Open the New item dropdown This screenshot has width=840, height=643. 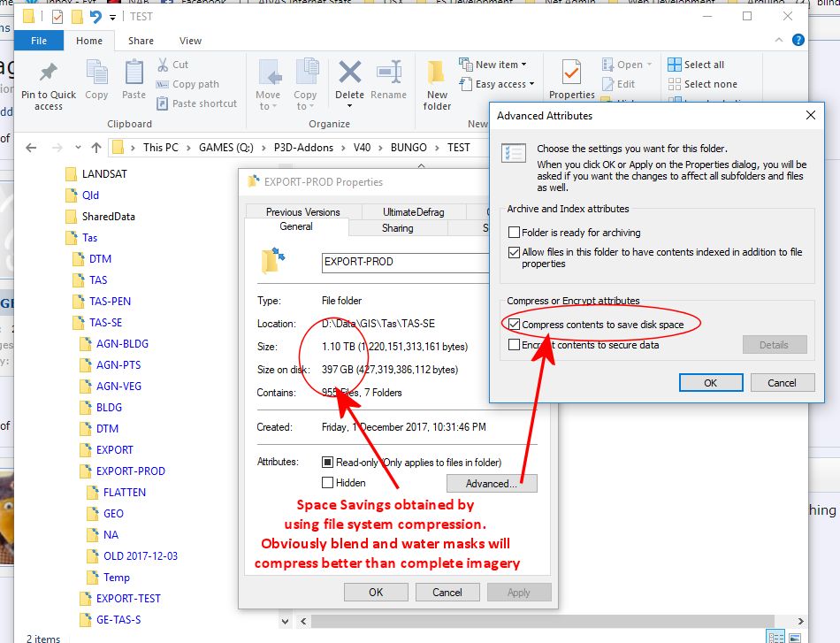click(493, 64)
